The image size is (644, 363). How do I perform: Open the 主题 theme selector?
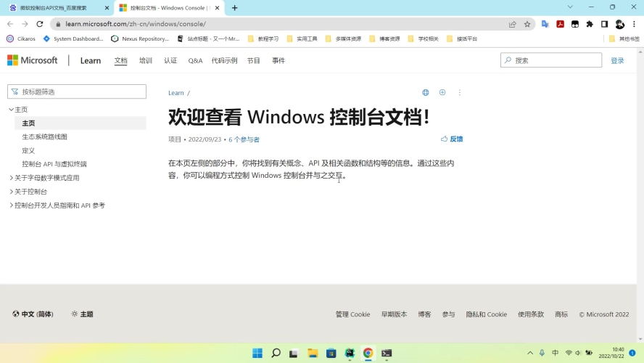pyautogui.click(x=82, y=314)
